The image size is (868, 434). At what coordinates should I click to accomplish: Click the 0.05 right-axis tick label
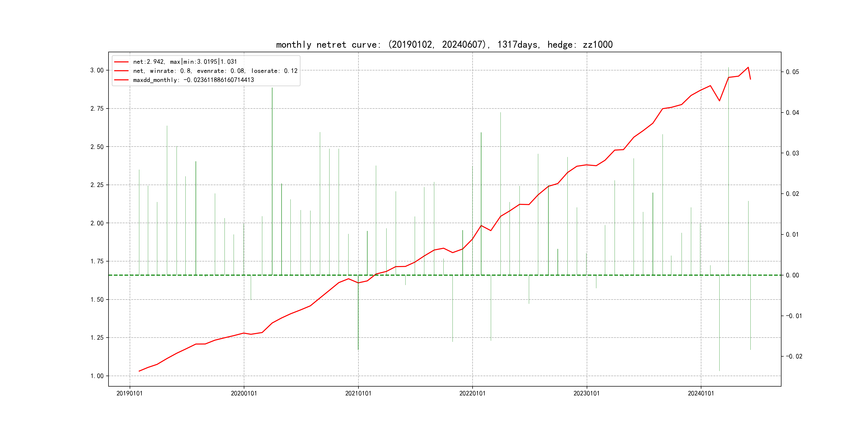(x=792, y=72)
